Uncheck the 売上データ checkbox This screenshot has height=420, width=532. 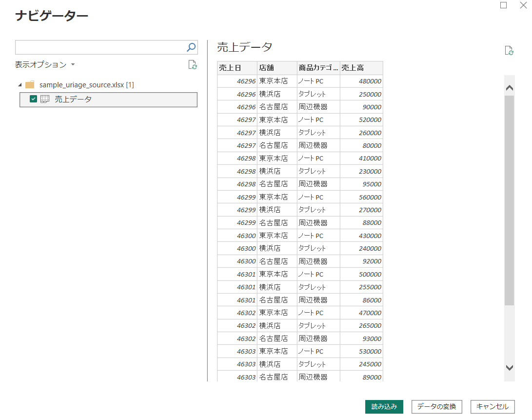click(x=33, y=99)
